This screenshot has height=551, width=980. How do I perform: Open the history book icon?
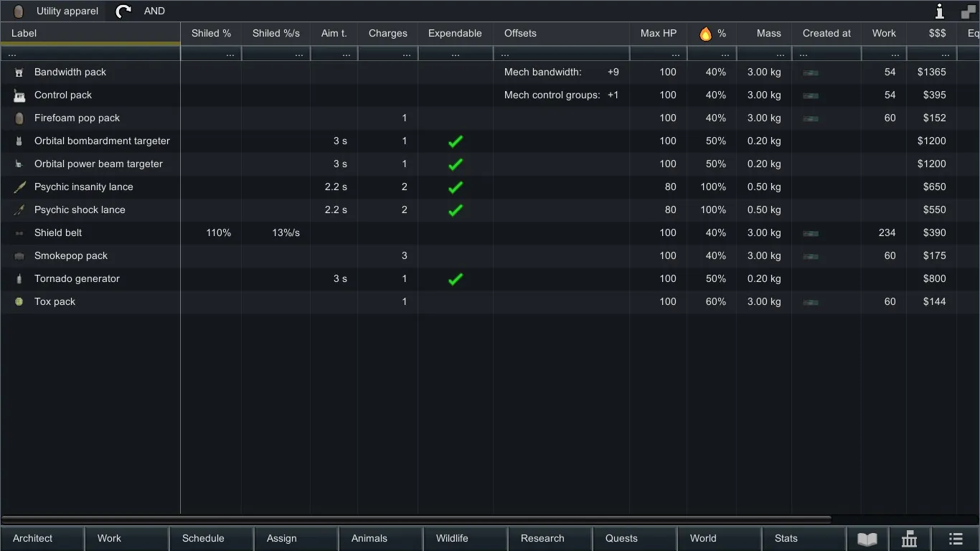867,539
